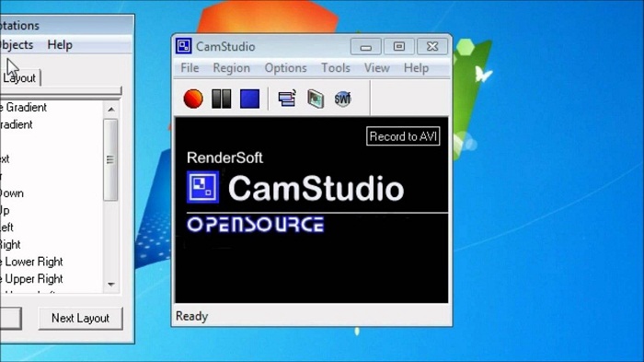
Task: Toggle the screen annotations icon in toolbar
Action: 287,99
